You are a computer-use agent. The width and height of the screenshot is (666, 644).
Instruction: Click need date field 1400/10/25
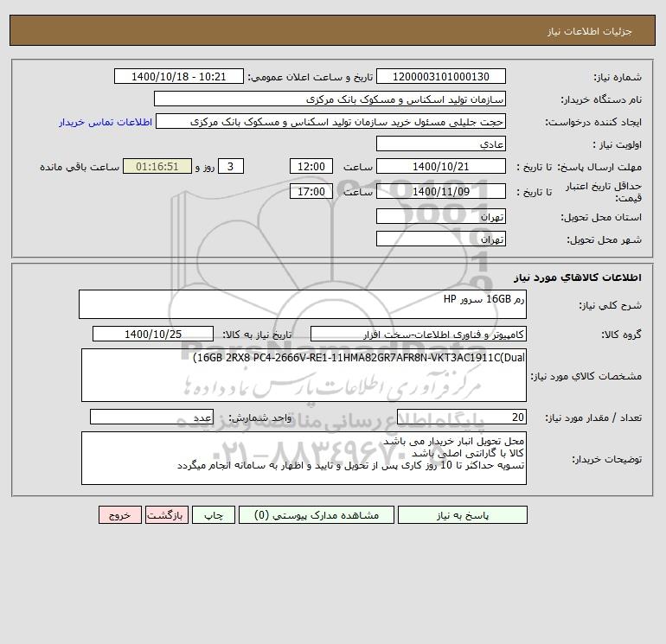(153, 334)
